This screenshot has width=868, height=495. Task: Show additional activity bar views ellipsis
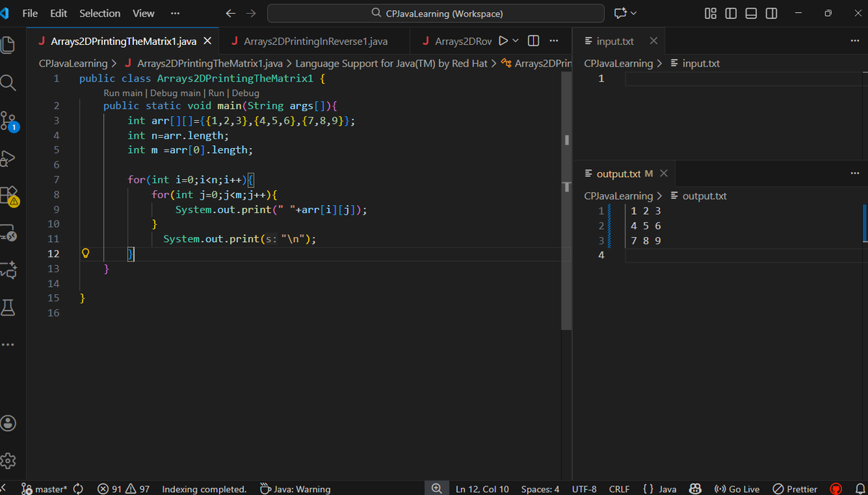point(7,344)
